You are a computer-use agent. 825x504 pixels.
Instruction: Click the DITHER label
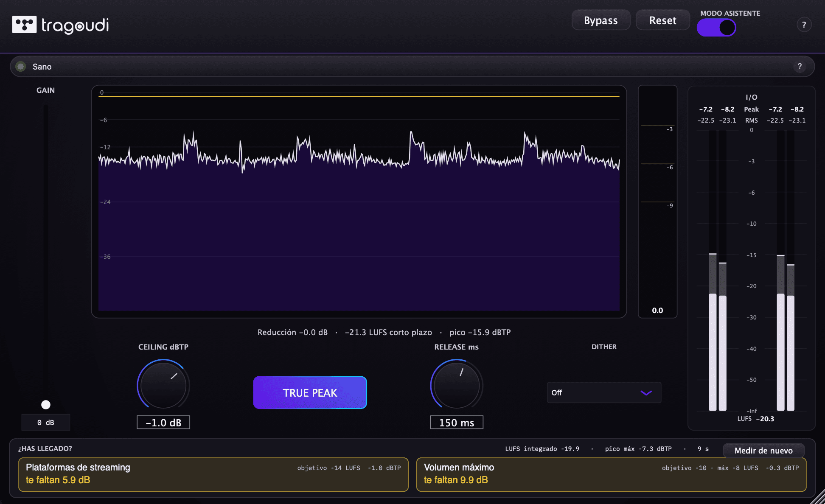(x=604, y=347)
